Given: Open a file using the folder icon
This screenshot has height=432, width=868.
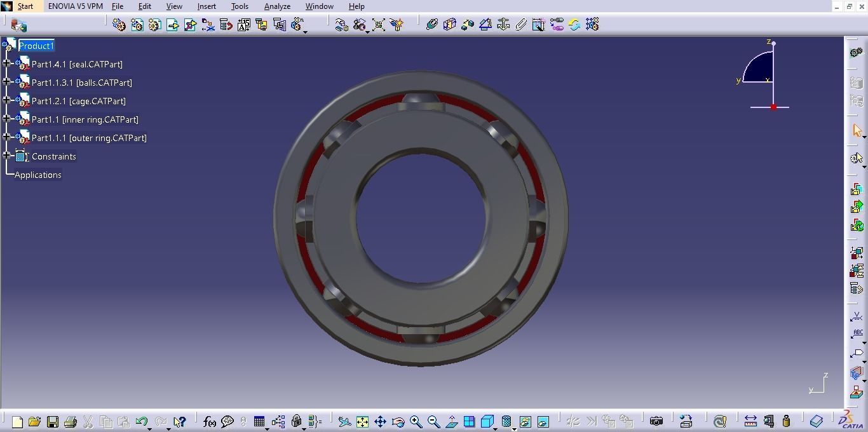Looking at the screenshot, I should pyautogui.click(x=34, y=422).
